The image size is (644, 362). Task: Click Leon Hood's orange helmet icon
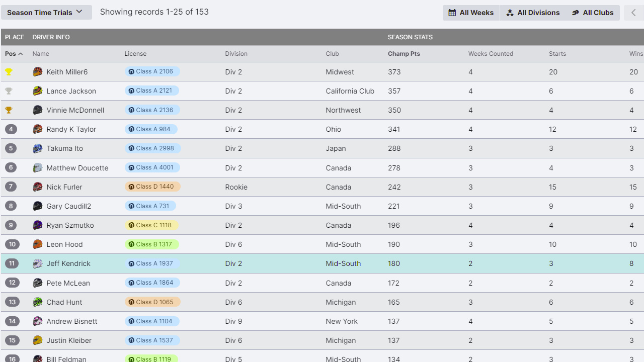38,244
